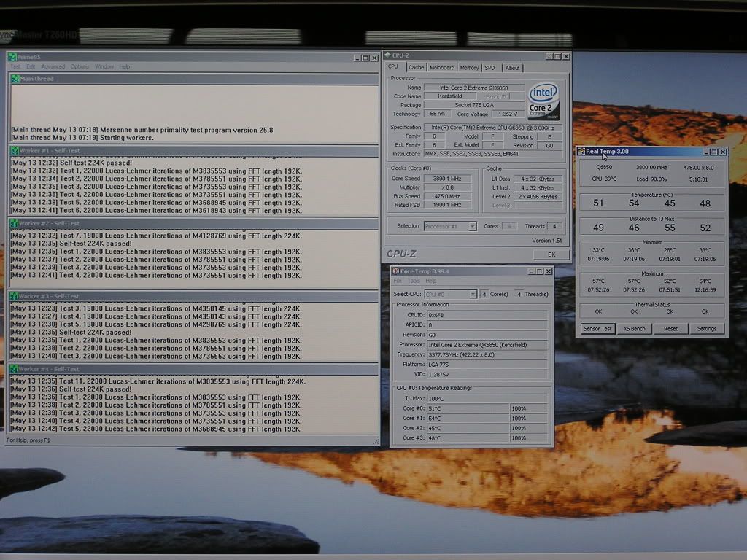747x560 pixels.
Task: Open the Processor #1 selection dropdown in CPU-Z
Action: click(x=450, y=227)
